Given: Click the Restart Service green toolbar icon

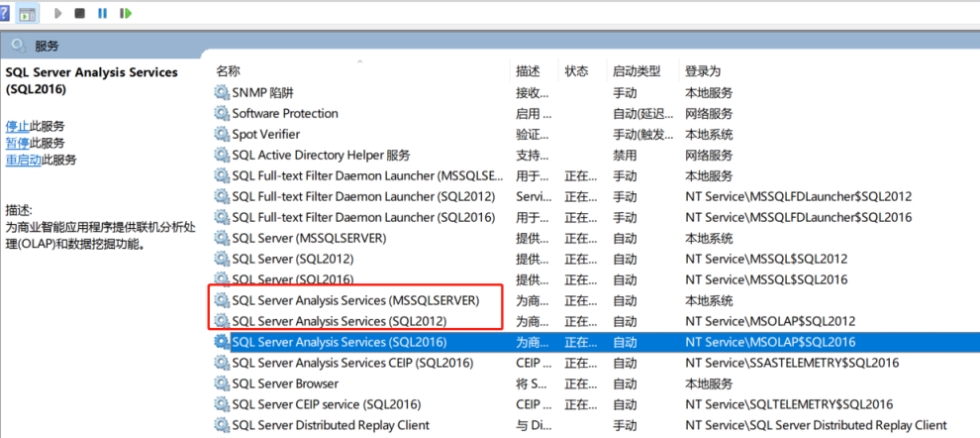Looking at the screenshot, I should [126, 13].
